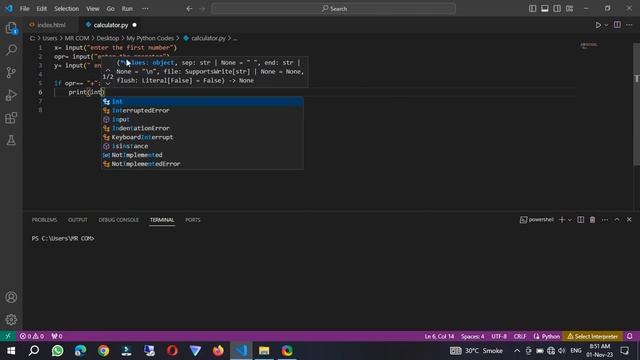
Task: Open WhatsApp from Windows taskbar
Action: pyautogui.click(x=58, y=351)
